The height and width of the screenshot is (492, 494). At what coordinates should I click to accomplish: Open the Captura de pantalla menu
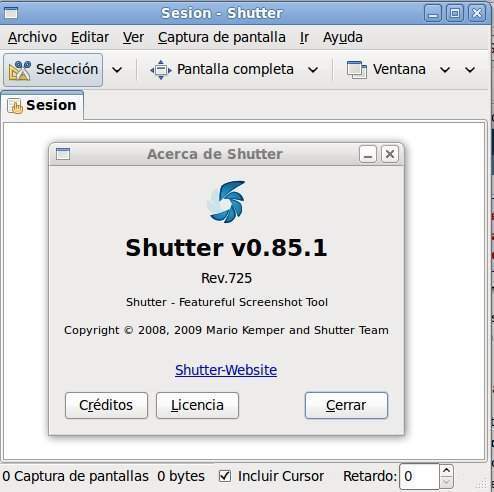222,37
